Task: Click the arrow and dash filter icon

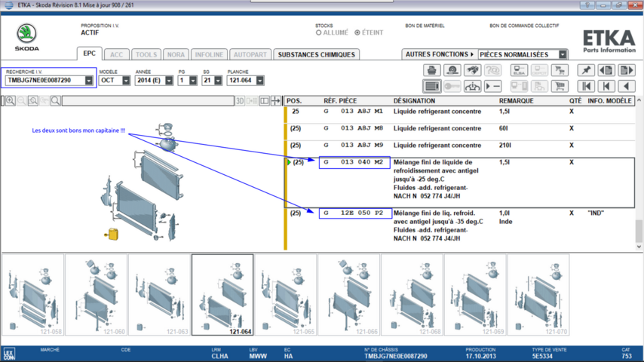Action: pos(492,86)
